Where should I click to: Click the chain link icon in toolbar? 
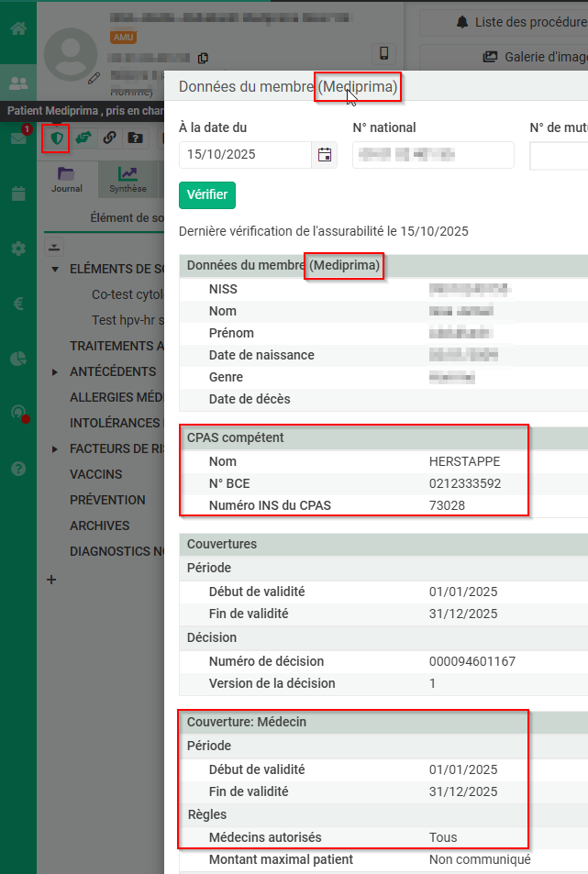109,138
